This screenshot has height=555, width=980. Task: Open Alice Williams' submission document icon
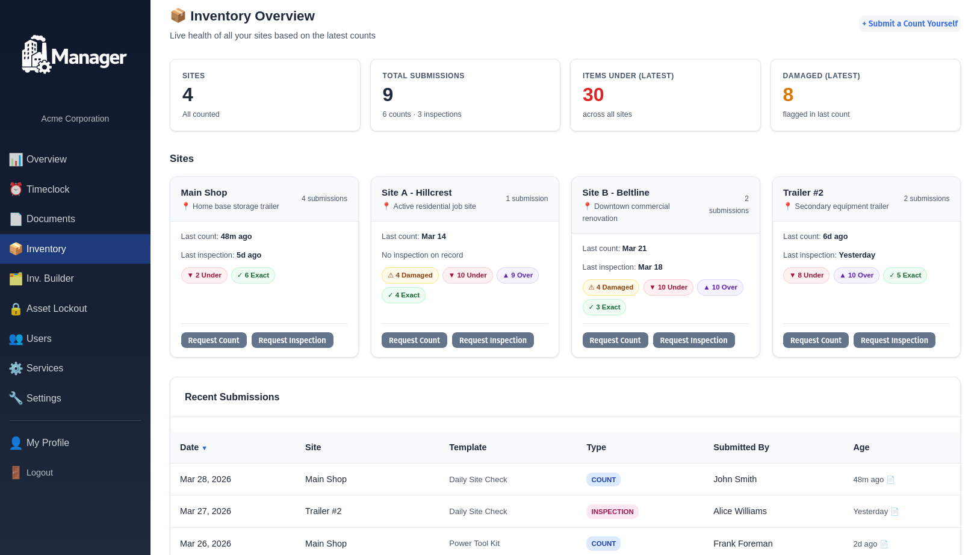(x=895, y=511)
